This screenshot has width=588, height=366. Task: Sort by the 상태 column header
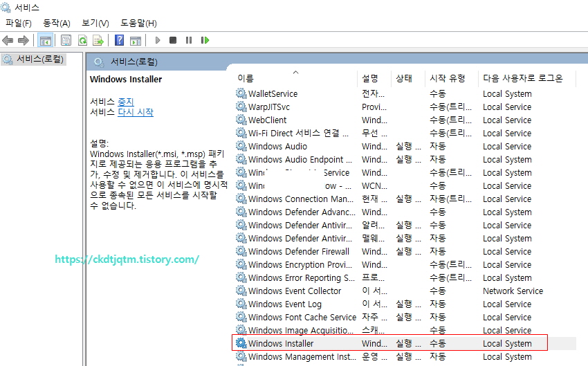[x=404, y=78]
